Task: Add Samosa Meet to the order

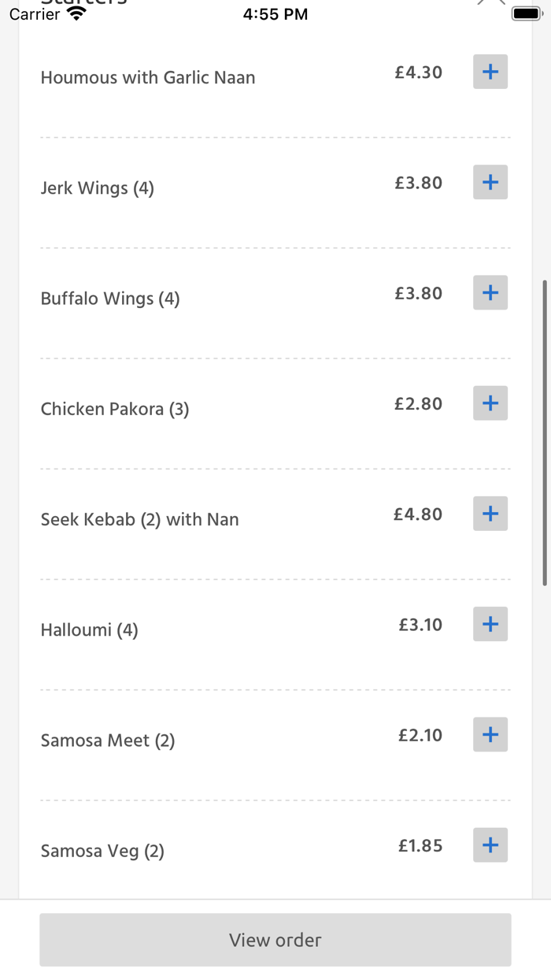Action: click(x=490, y=734)
